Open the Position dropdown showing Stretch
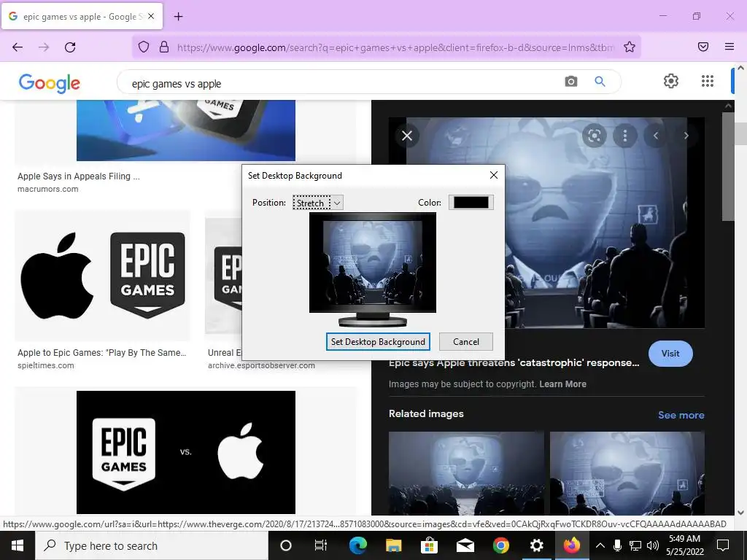The image size is (747, 560). (318, 203)
